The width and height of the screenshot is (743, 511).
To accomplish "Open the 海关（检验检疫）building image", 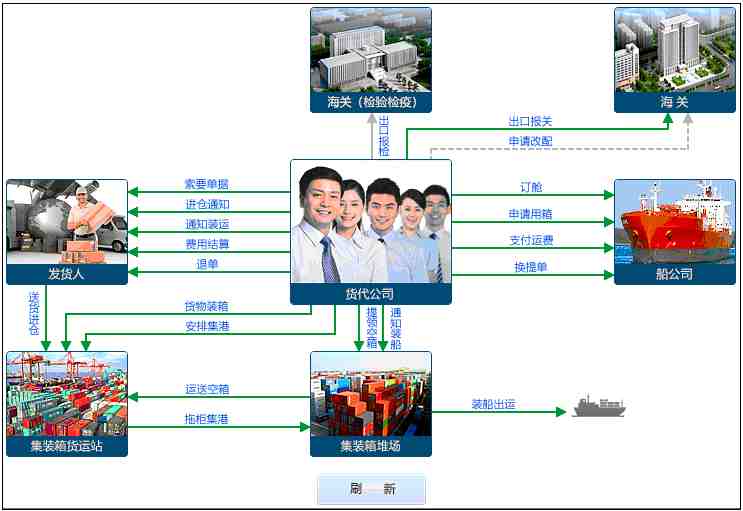I will 371,49.
